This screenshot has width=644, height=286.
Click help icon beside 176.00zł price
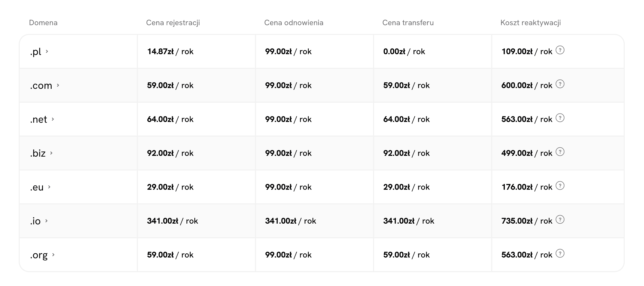point(560,186)
